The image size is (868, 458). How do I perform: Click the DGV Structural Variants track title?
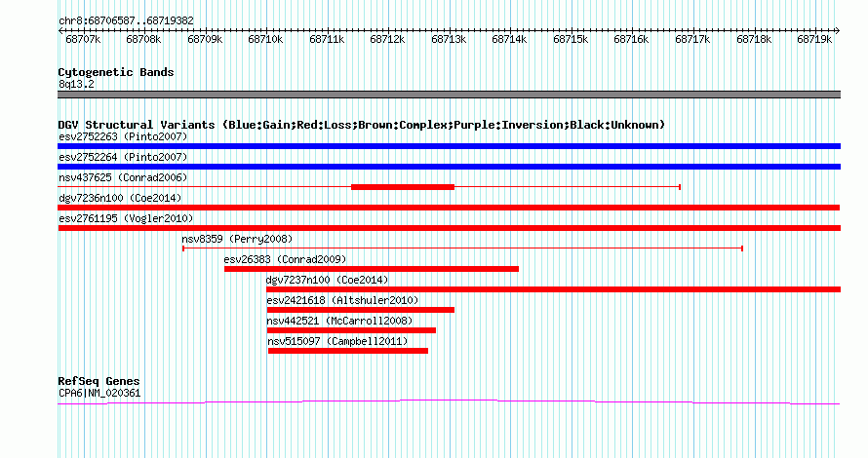tap(361, 125)
